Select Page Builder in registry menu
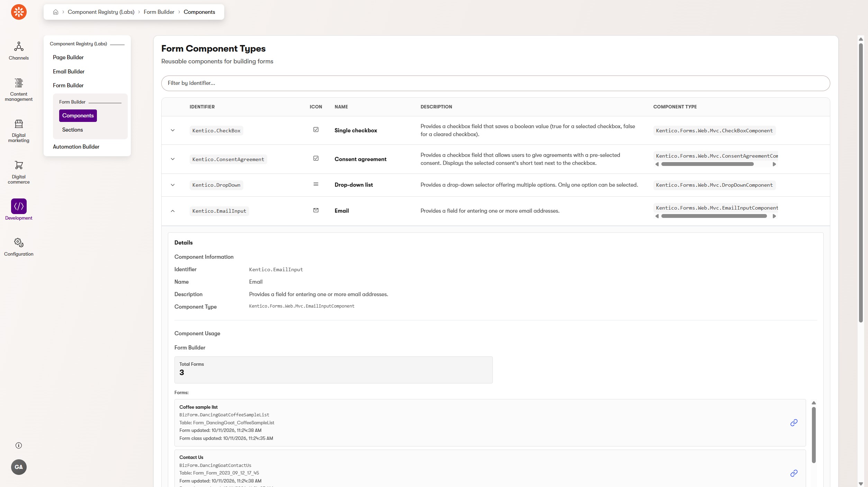Screen dimensions: 868x487 68,57
